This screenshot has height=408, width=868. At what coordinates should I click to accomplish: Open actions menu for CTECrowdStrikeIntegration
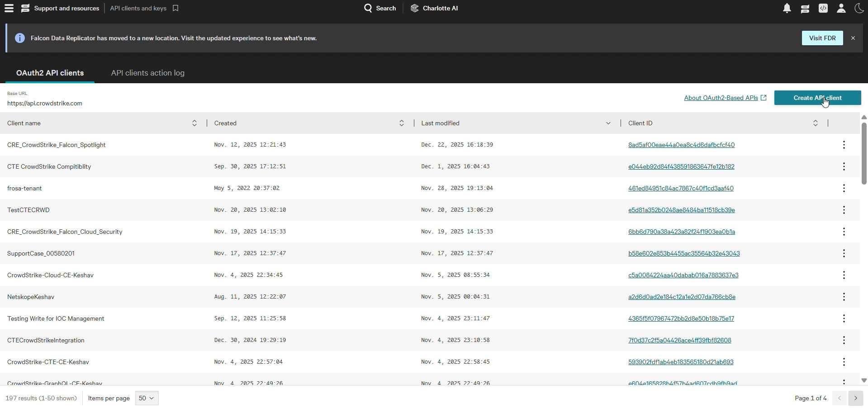click(x=844, y=340)
